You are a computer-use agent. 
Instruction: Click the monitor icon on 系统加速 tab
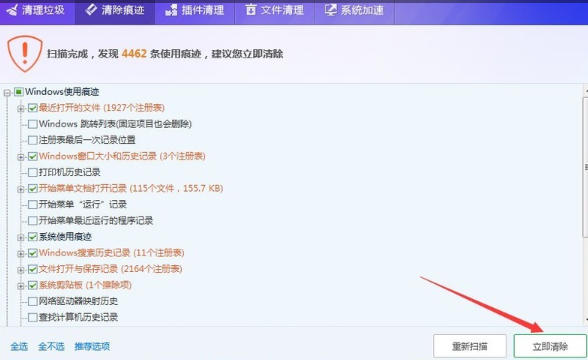point(330,10)
